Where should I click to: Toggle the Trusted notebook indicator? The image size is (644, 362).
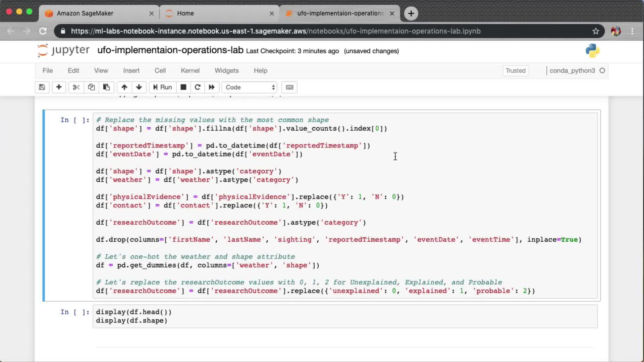click(515, 70)
